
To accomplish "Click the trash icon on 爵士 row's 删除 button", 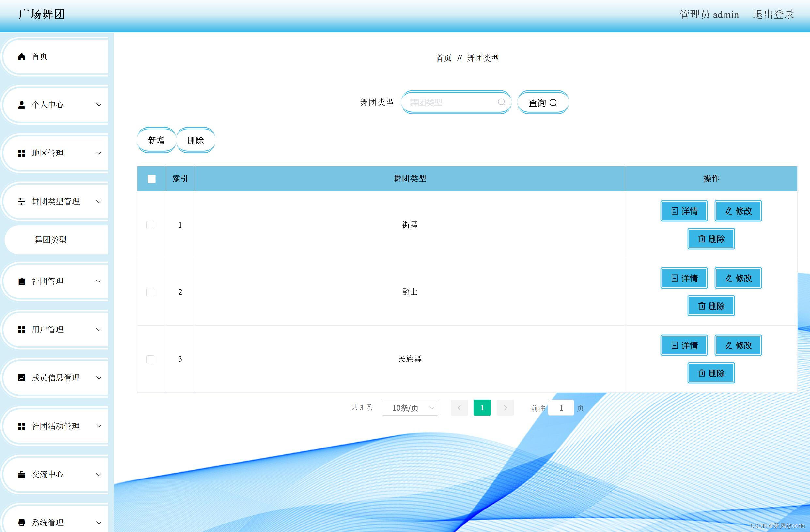I will (701, 306).
